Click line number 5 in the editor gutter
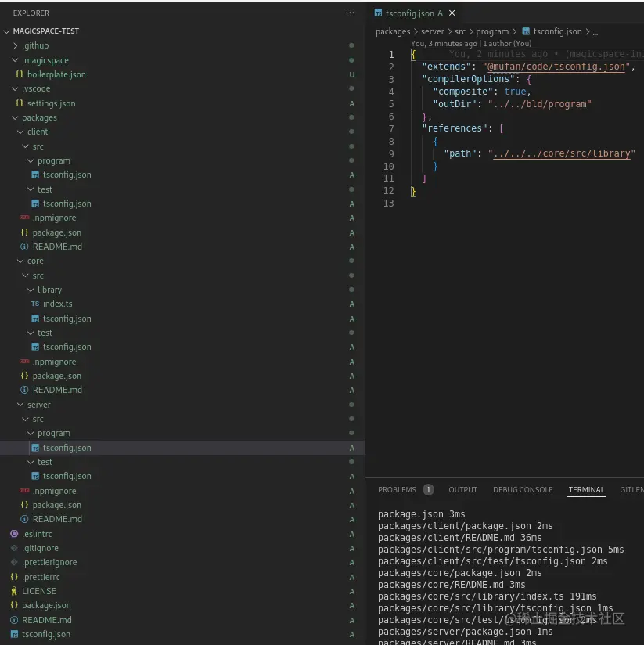Screen dimensions: 644x645 (x=391, y=104)
